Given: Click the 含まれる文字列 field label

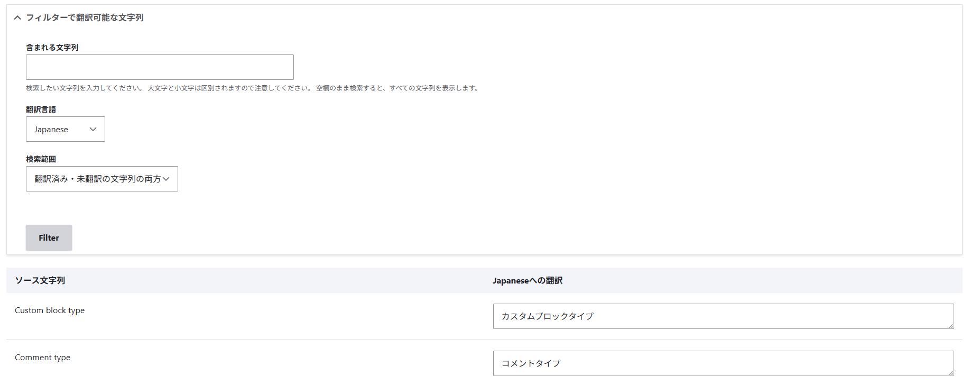Looking at the screenshot, I should (52, 47).
